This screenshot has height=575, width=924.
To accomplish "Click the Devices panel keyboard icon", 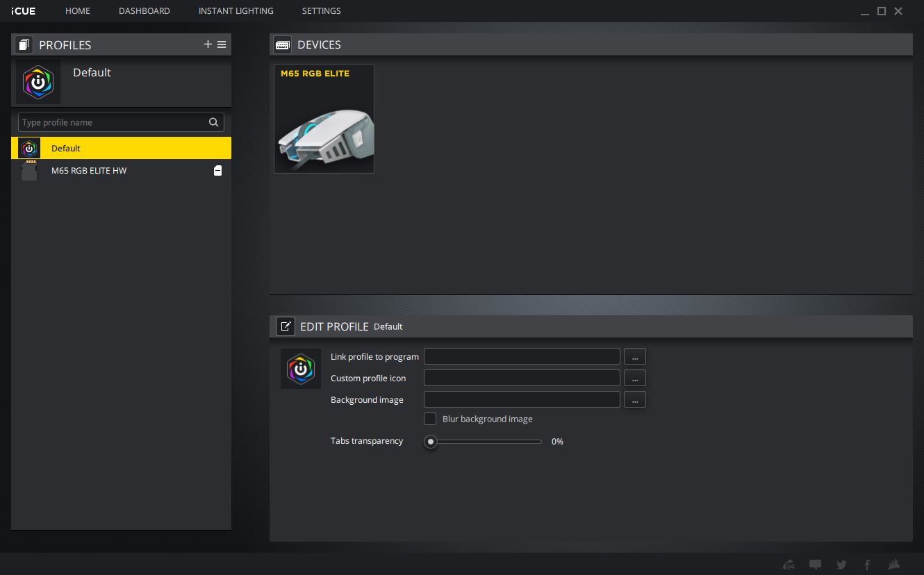I will click(282, 44).
